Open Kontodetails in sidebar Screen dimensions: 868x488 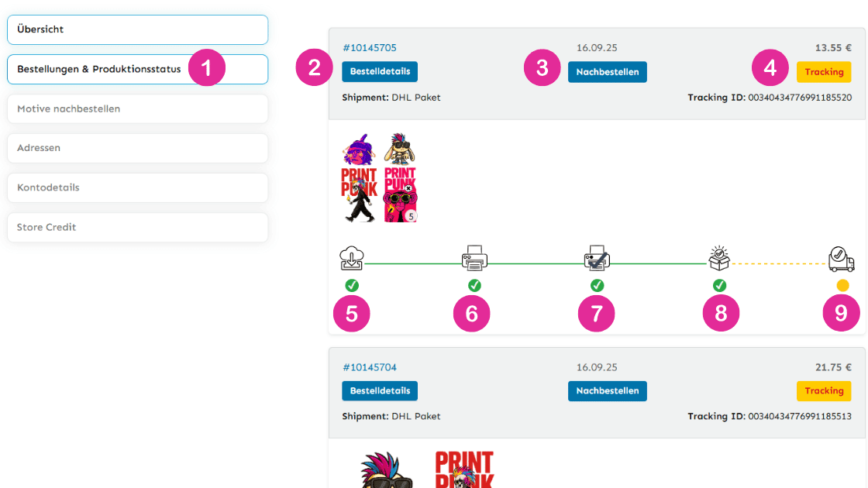pyautogui.click(x=137, y=187)
